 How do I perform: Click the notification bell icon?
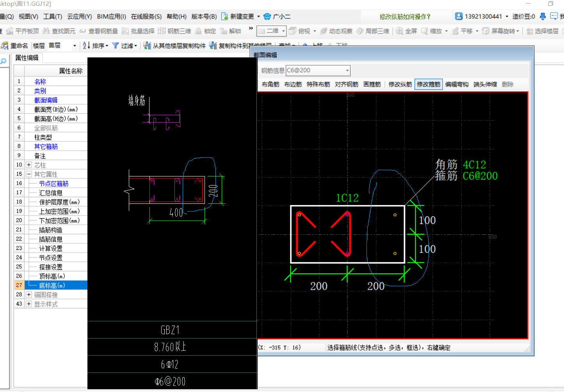pos(543,16)
